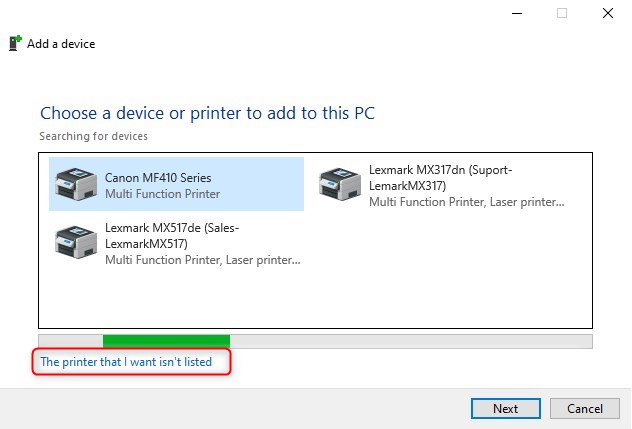Click the description line under Lexmark MX317dn
This screenshot has height=429, width=632.
[467, 202]
